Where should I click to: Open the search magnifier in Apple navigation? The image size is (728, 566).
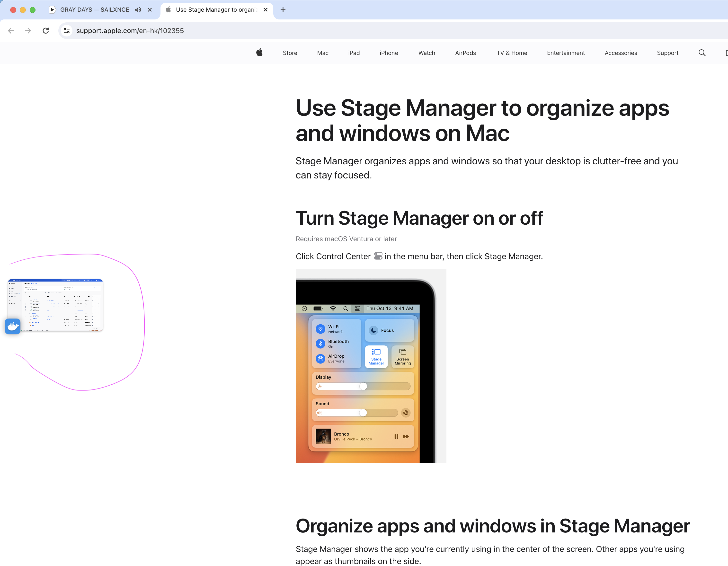coord(702,53)
